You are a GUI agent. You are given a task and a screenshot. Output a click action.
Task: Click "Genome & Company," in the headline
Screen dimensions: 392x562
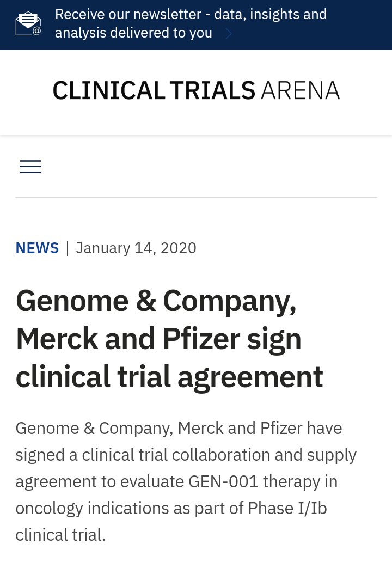(x=156, y=301)
